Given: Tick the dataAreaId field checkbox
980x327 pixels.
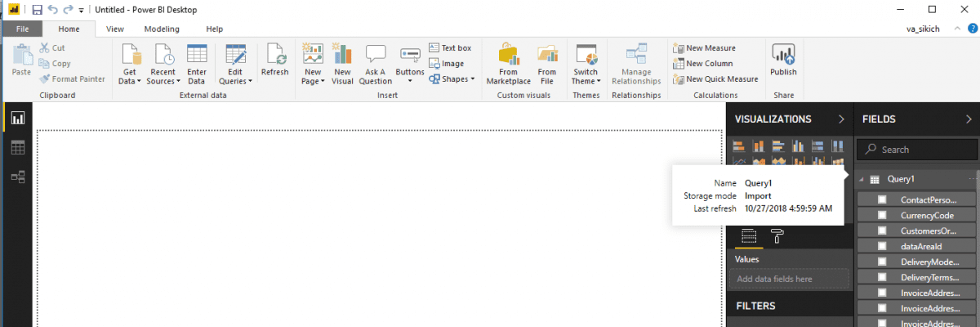Looking at the screenshot, I should (882, 247).
